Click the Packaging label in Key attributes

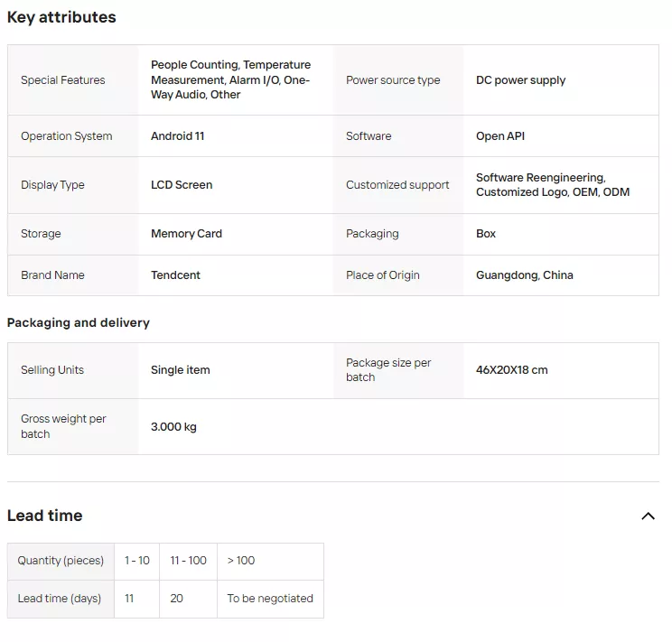click(372, 234)
